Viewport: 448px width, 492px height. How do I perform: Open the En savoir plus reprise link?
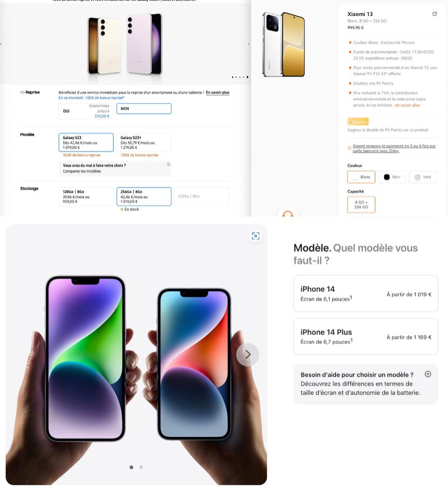217,93
